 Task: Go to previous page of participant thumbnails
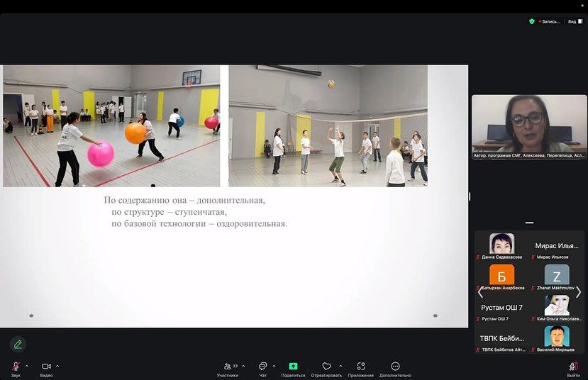(x=479, y=291)
